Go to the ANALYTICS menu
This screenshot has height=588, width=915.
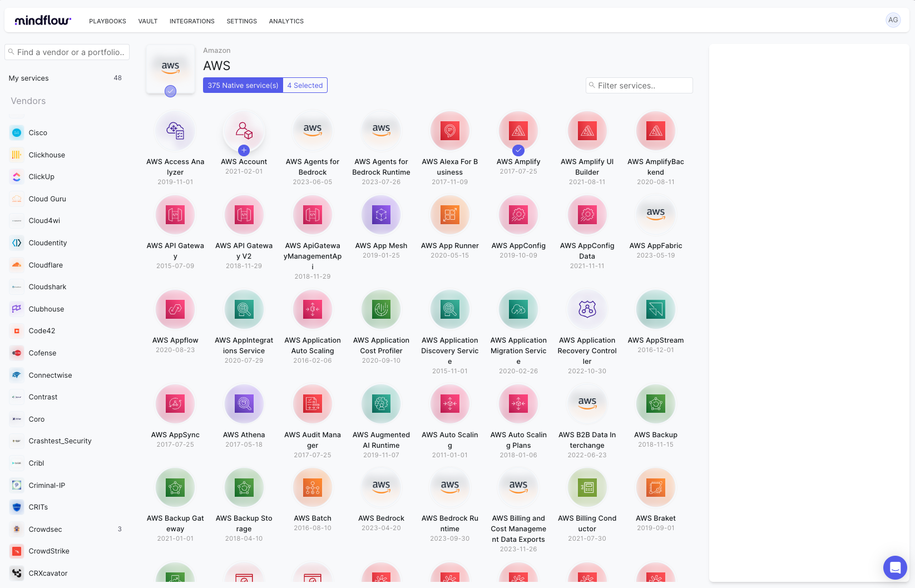click(286, 21)
